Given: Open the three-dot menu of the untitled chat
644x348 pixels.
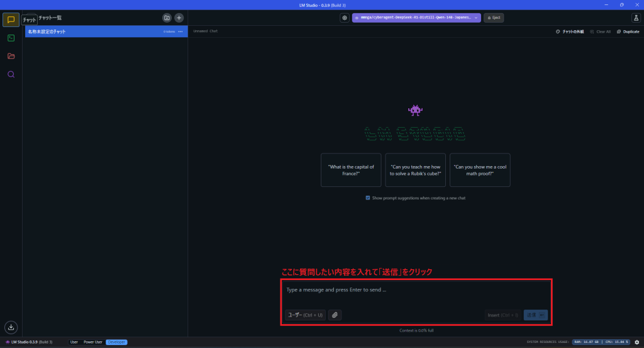Looking at the screenshot, I should click(x=180, y=31).
